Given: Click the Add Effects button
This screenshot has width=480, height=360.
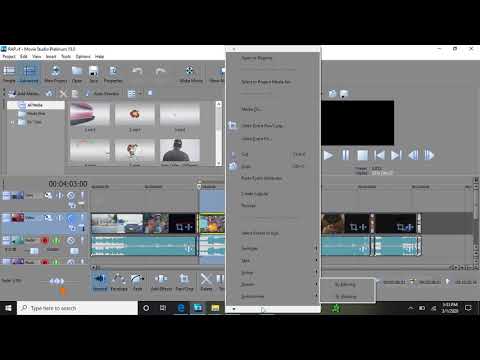Looking at the screenshot, I should (x=161, y=282).
